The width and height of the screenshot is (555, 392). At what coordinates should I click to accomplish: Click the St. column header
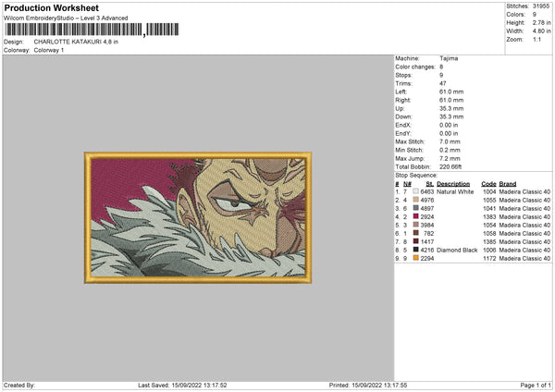pyautogui.click(x=430, y=184)
